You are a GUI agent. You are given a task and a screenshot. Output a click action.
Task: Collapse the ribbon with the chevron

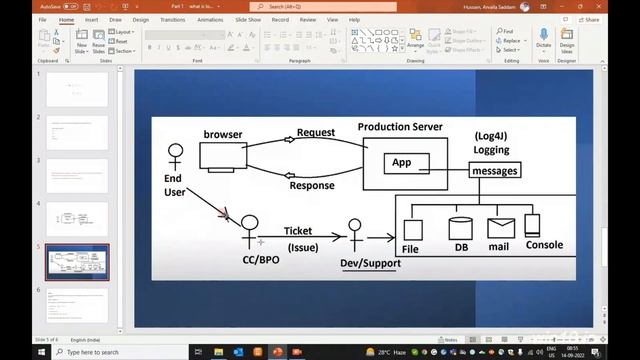602,61
